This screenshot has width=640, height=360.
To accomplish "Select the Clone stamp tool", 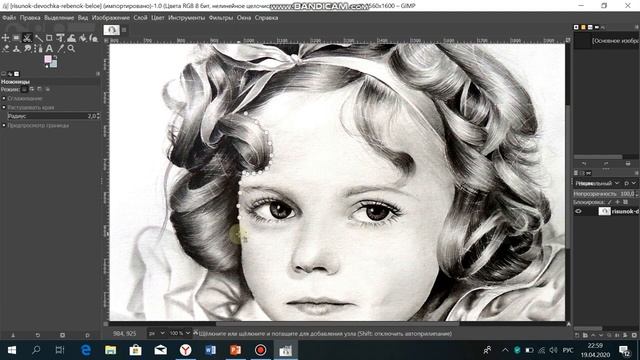I will [x=16, y=49].
